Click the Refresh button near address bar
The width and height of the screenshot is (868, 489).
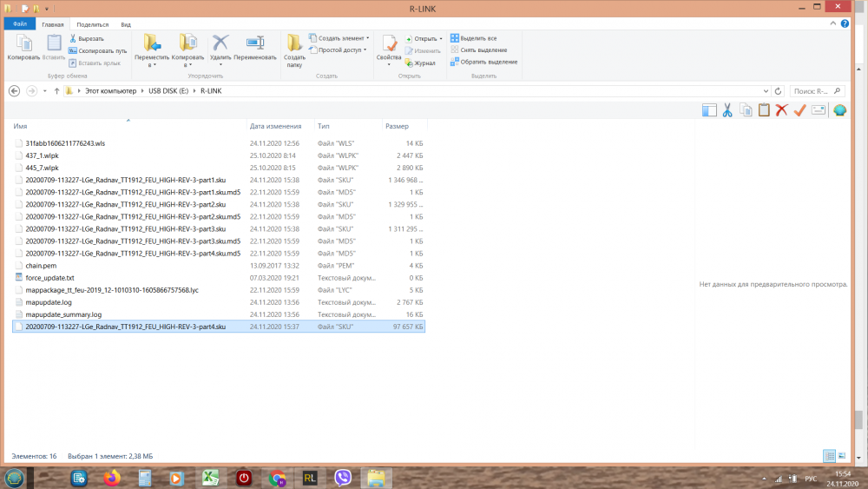778,91
